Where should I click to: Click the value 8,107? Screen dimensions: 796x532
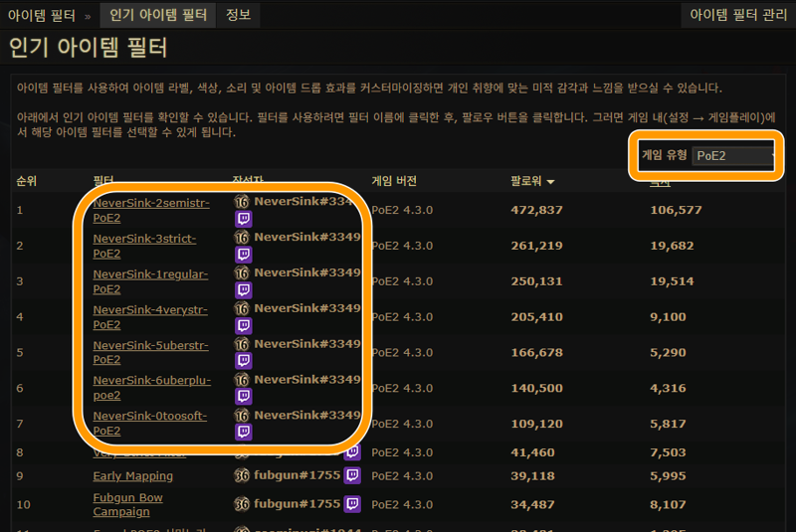[x=668, y=504]
